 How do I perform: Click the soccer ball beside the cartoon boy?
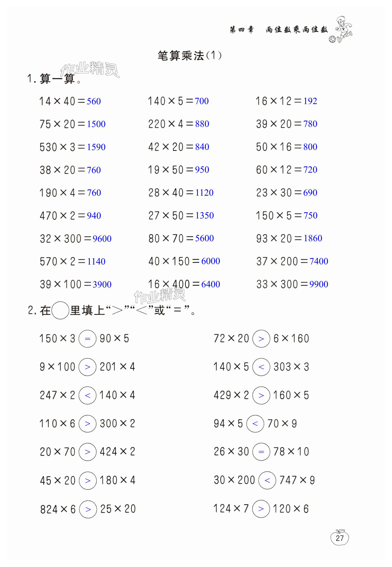coord(332,39)
